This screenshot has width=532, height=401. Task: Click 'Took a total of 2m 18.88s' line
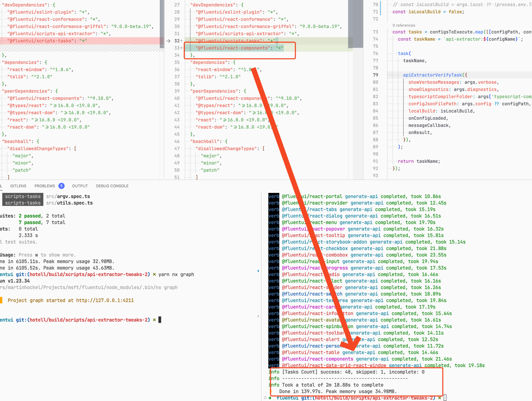(326, 385)
